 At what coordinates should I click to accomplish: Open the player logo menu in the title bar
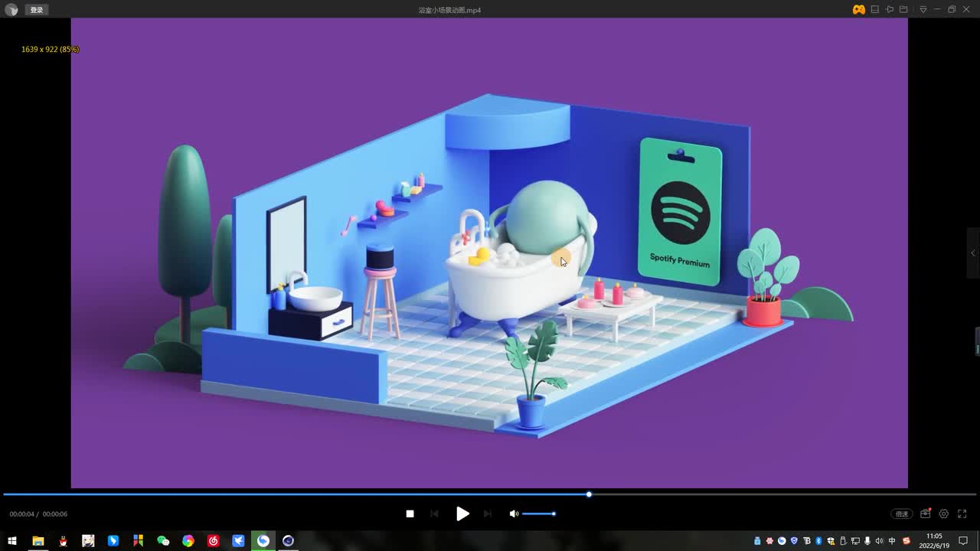[11, 10]
